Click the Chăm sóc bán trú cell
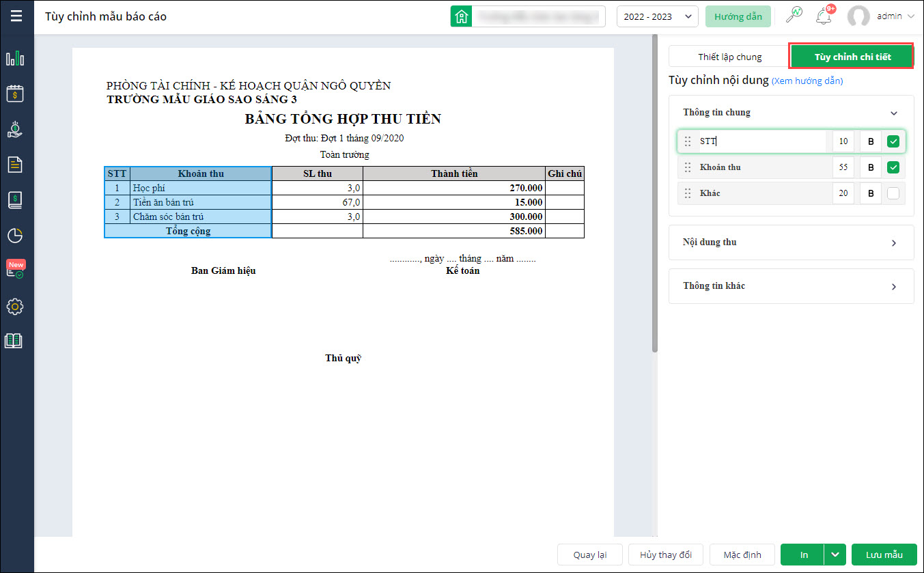 (201, 216)
